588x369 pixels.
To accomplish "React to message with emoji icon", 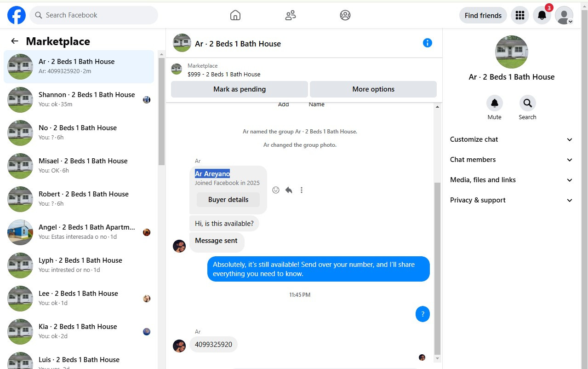I will 276,190.
